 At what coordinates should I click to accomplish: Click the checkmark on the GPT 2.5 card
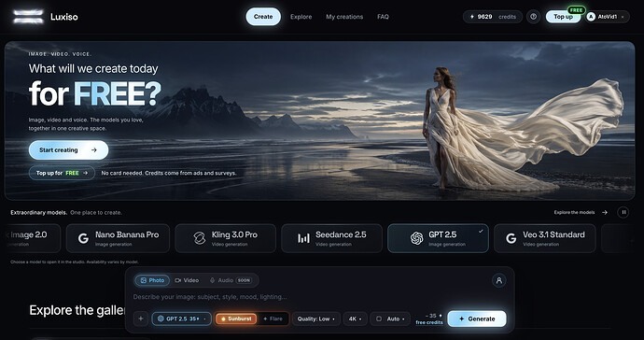[481, 232]
